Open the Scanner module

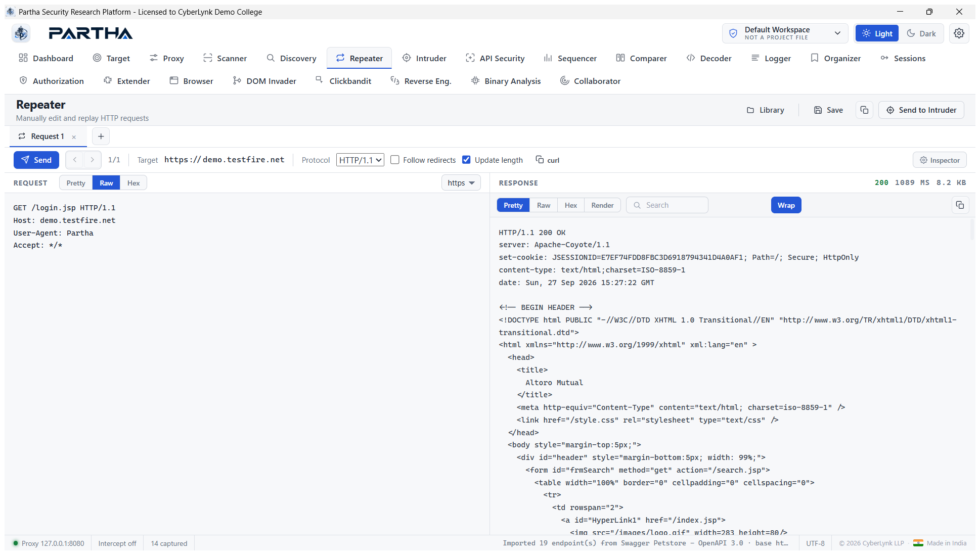point(225,58)
